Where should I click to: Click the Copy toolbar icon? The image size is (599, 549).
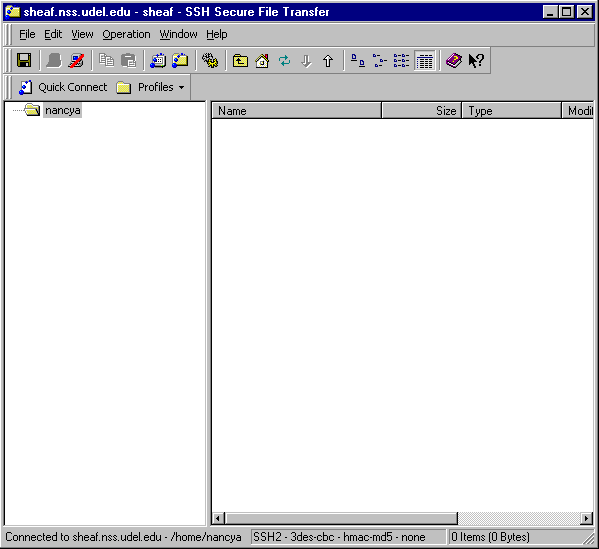pos(106,60)
